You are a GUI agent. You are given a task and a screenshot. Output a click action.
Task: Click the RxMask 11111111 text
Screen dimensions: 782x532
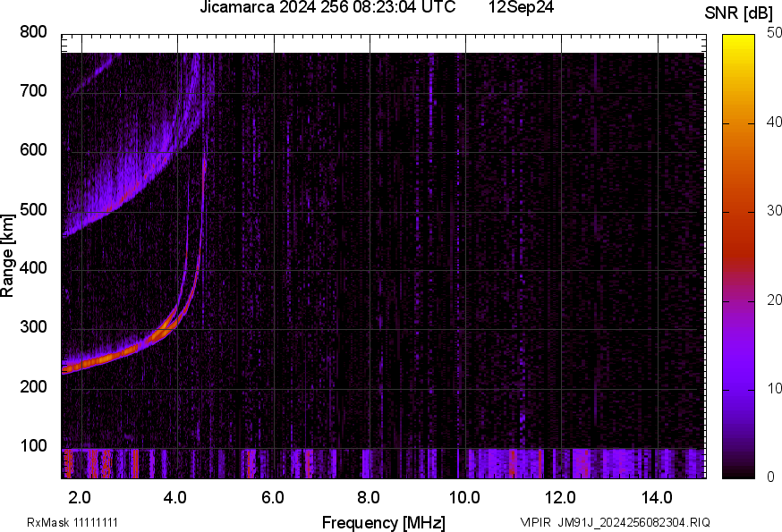72,522
